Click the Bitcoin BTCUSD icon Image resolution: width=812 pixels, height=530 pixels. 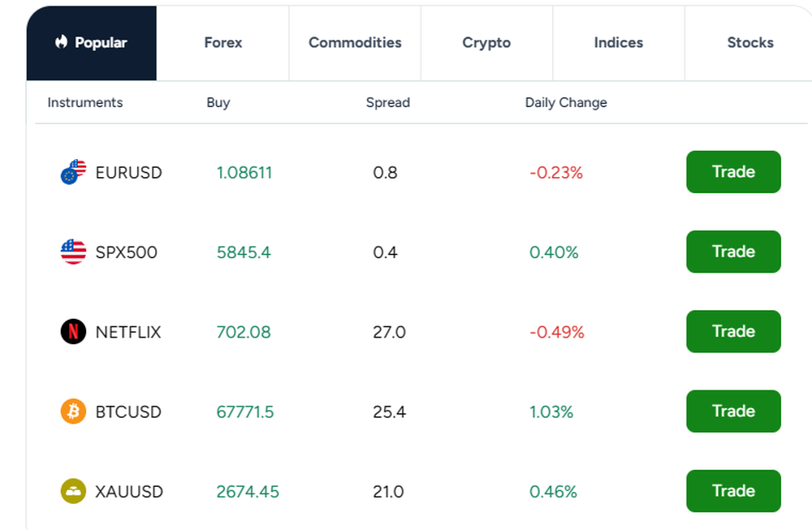(x=73, y=412)
